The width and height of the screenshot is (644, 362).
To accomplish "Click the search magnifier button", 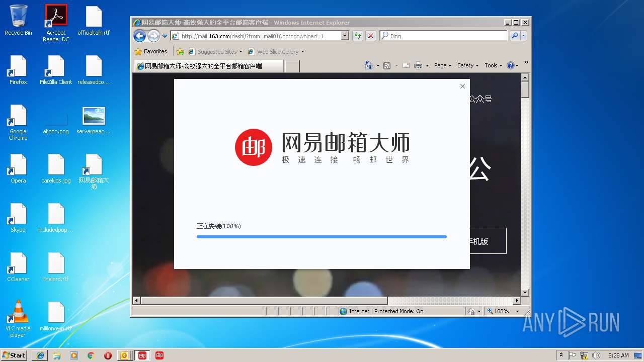I will pyautogui.click(x=515, y=36).
